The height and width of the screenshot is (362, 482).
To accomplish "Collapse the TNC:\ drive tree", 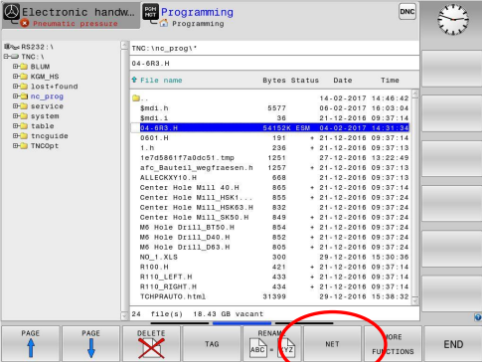I will pyautogui.click(x=6, y=57).
